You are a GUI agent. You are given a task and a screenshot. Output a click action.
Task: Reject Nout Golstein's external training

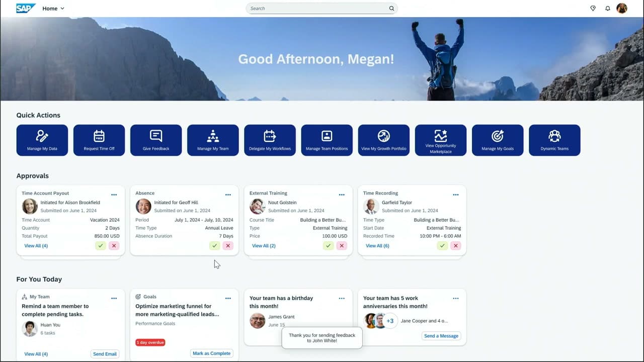click(342, 246)
